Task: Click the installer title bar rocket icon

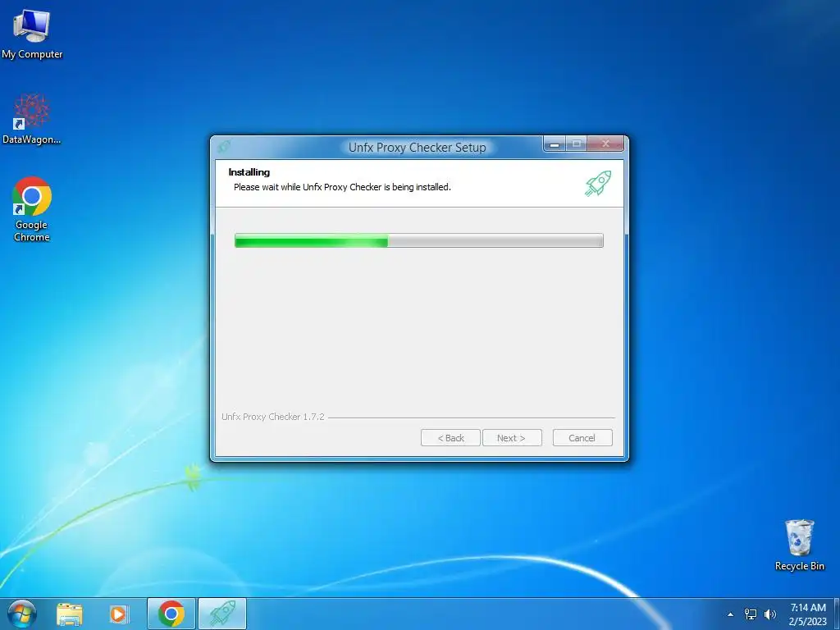Action: tap(224, 146)
